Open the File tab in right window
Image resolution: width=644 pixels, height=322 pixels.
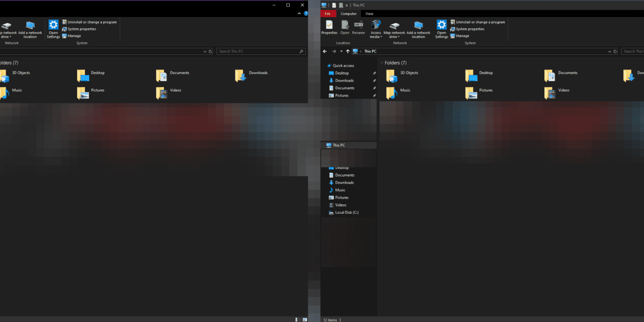[x=328, y=14]
